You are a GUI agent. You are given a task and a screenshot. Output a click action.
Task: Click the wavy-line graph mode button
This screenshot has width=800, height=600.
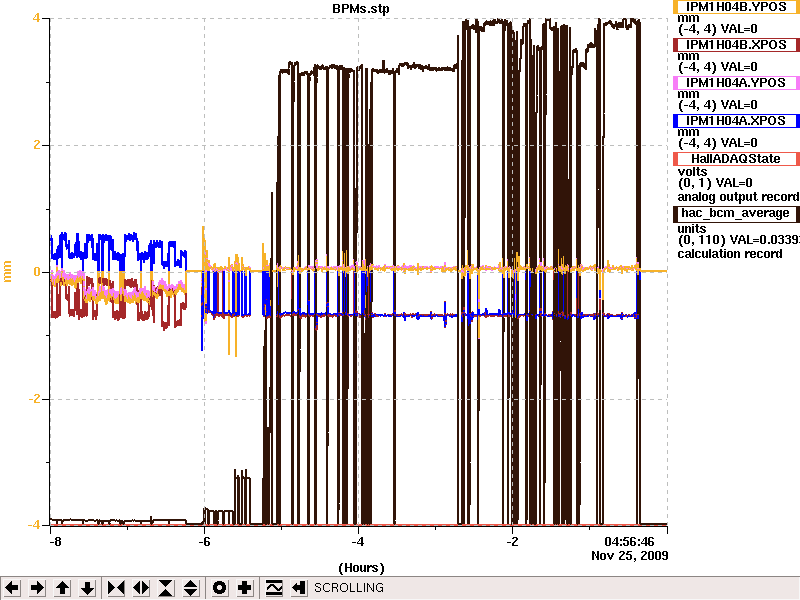click(273, 588)
